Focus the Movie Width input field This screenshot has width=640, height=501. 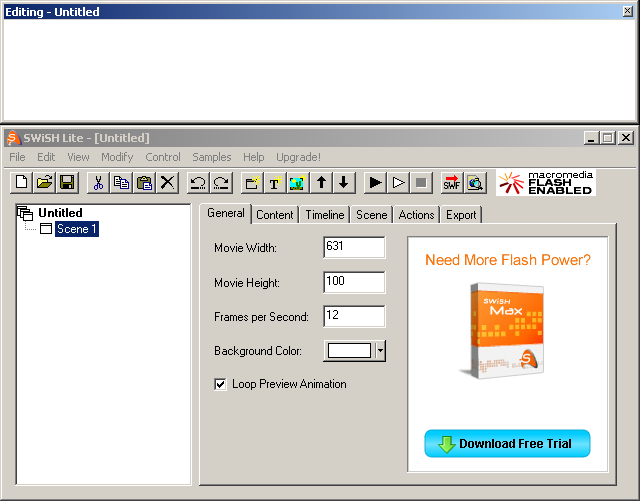[x=354, y=247]
